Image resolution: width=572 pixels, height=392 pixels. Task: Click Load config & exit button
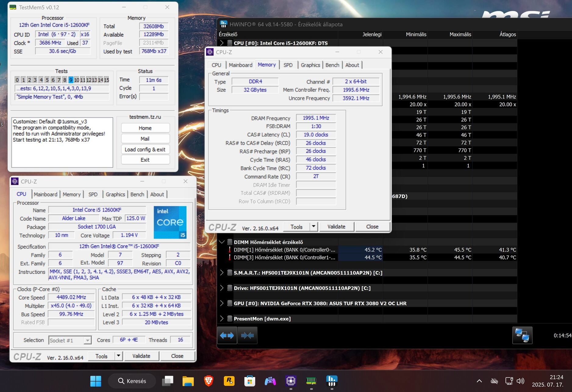click(145, 149)
